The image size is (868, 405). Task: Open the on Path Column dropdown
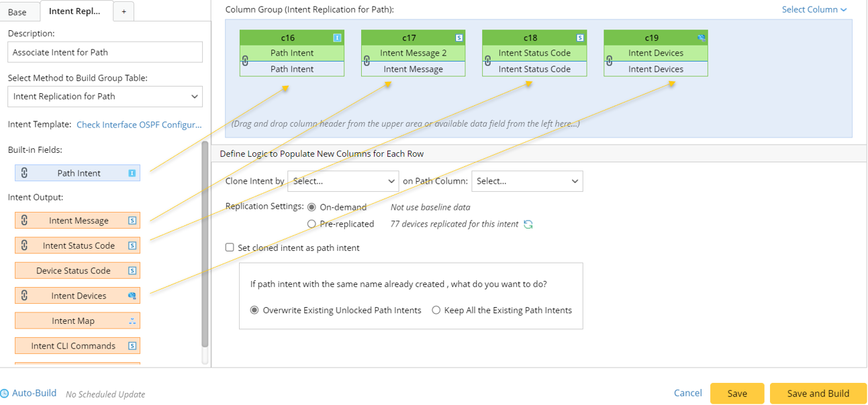527,181
